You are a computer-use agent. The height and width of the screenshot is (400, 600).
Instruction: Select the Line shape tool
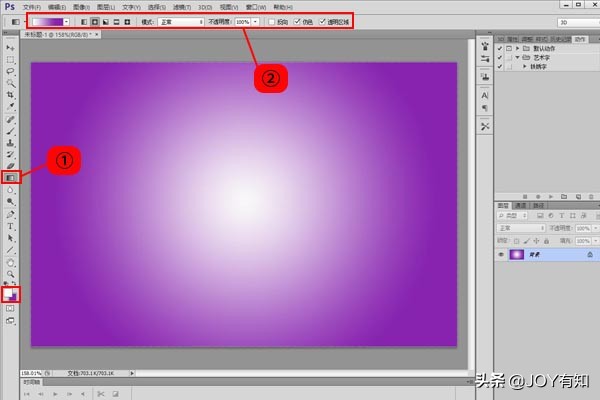[10, 250]
